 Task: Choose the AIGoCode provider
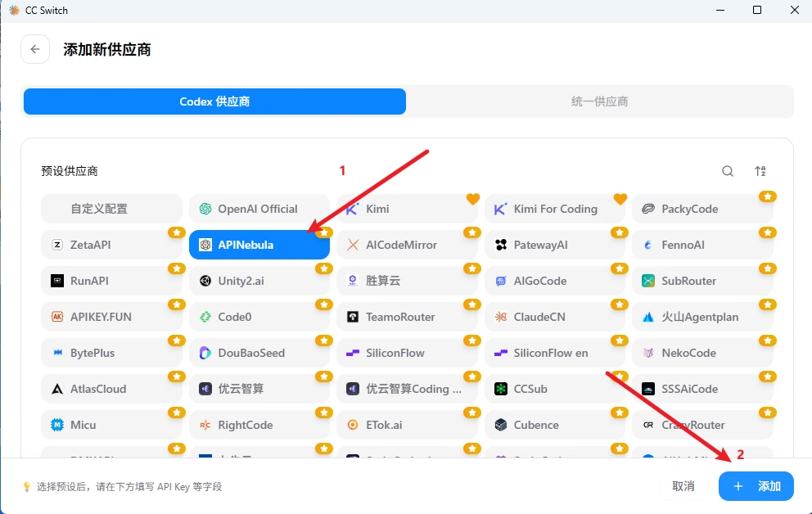click(x=555, y=281)
